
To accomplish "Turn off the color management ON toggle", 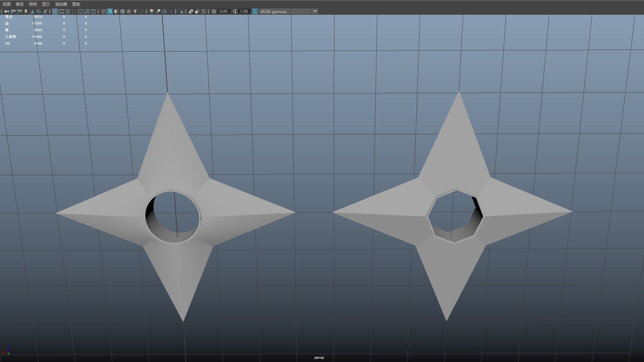I will coord(255,11).
